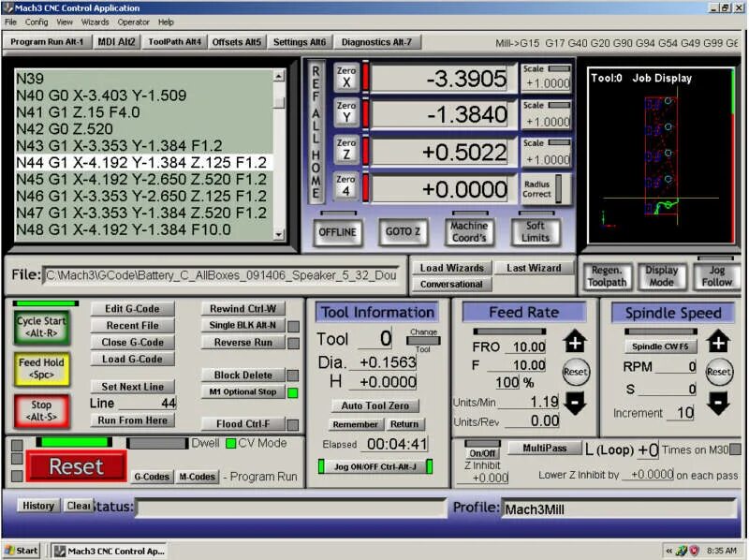Viewport: 749px width, 560px height.
Task: Click the Line number field showing 44
Action: [x=147, y=404]
